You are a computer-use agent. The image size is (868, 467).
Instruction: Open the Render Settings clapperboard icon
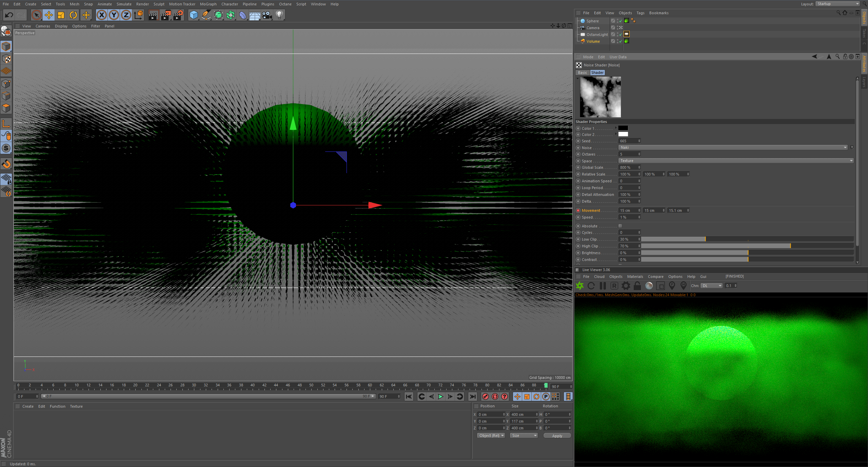tap(178, 15)
